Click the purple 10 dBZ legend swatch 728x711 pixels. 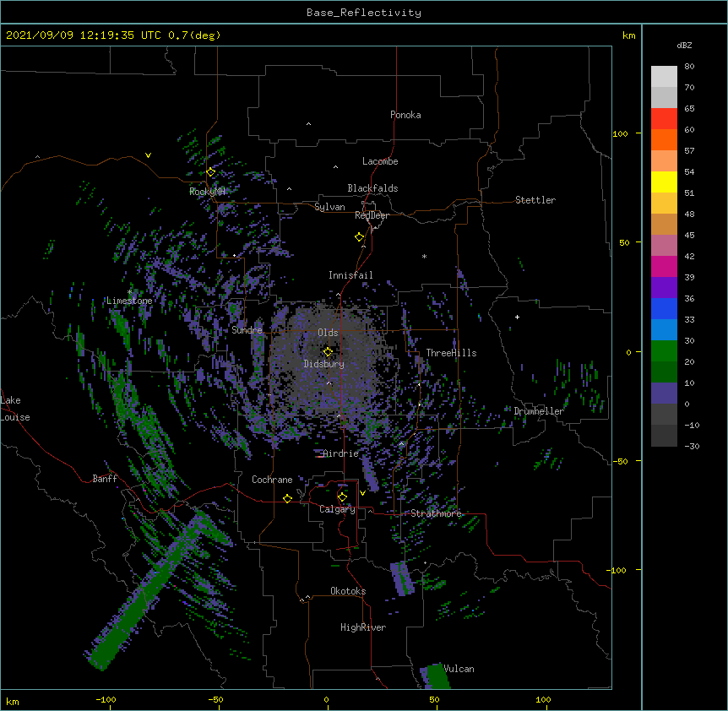click(664, 393)
